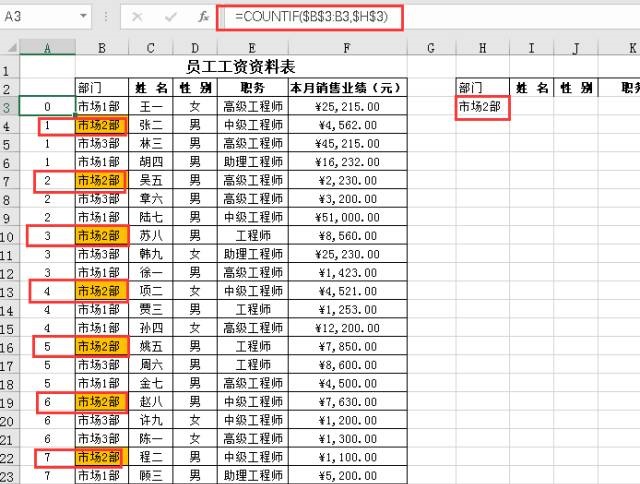The height and width of the screenshot is (484, 640).
Task: Click sales value ¥7,850.00
Action: tap(347, 346)
